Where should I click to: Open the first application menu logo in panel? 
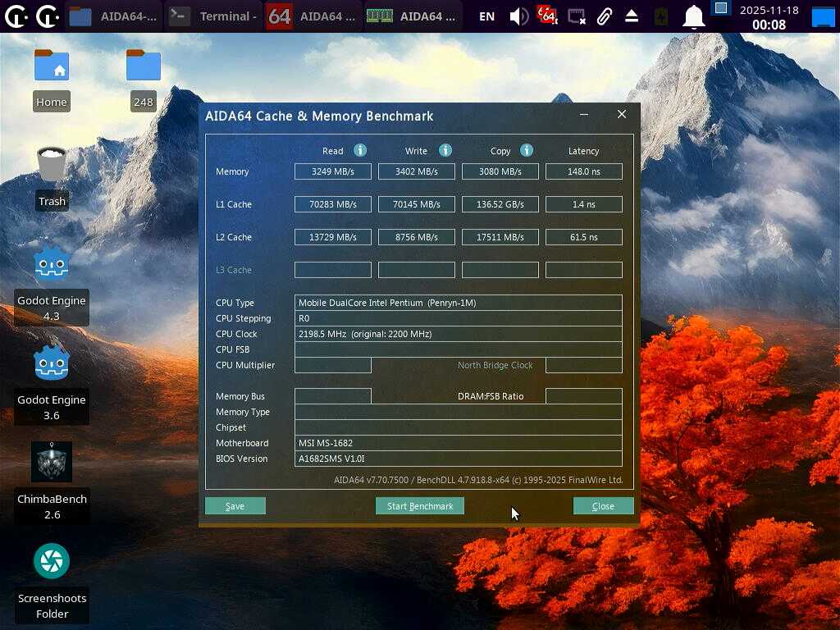pos(16,16)
